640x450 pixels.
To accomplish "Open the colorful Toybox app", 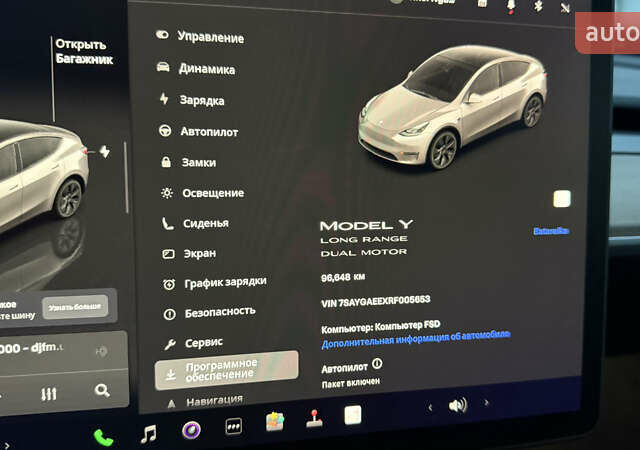I will [x=275, y=421].
